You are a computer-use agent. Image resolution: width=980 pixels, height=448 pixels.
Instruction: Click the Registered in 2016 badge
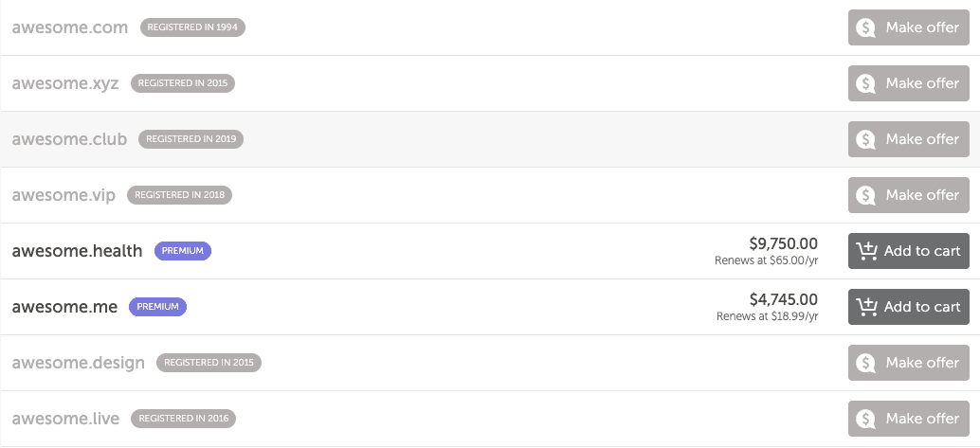(x=184, y=418)
